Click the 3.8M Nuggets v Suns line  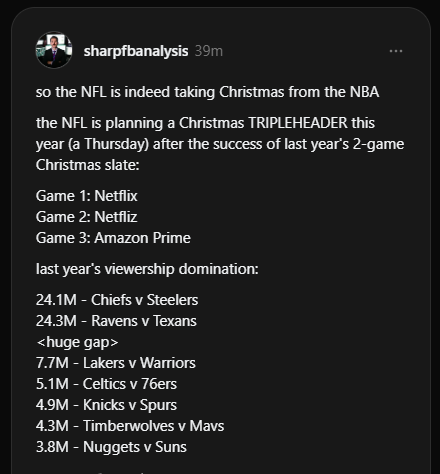(x=111, y=447)
